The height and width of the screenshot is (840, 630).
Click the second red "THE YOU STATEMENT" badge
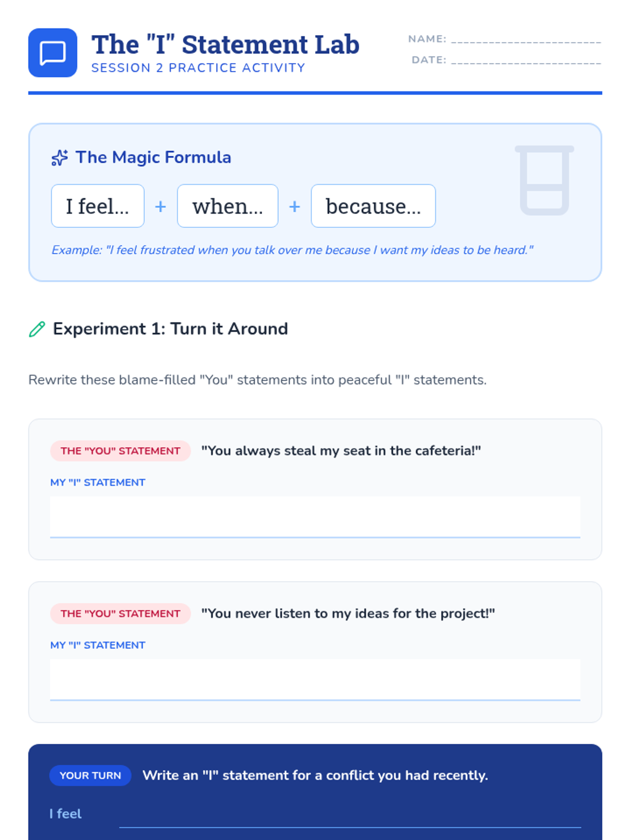pos(120,614)
